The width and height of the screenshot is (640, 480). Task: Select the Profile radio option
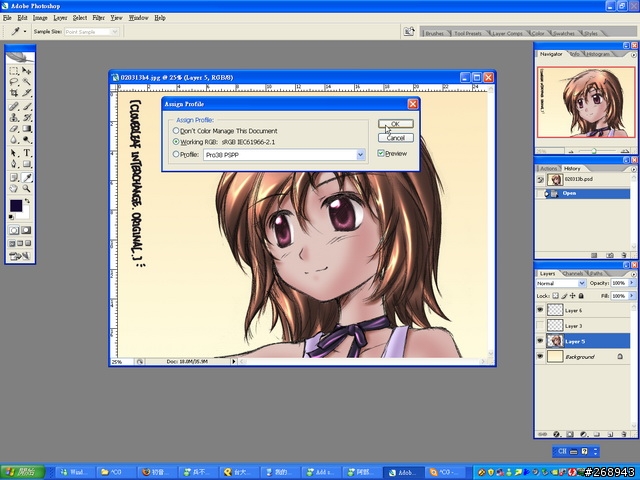click(176, 154)
